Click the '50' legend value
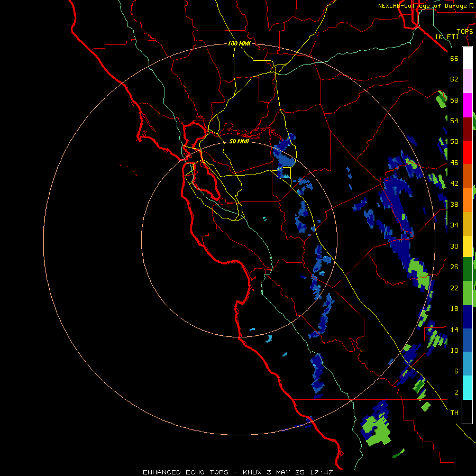The width and height of the screenshot is (476, 476). (454, 141)
